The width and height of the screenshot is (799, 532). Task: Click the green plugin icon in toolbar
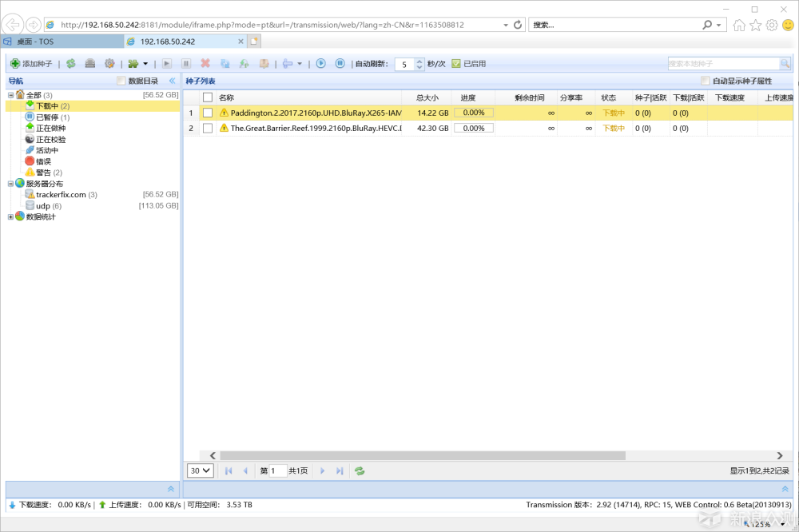133,63
